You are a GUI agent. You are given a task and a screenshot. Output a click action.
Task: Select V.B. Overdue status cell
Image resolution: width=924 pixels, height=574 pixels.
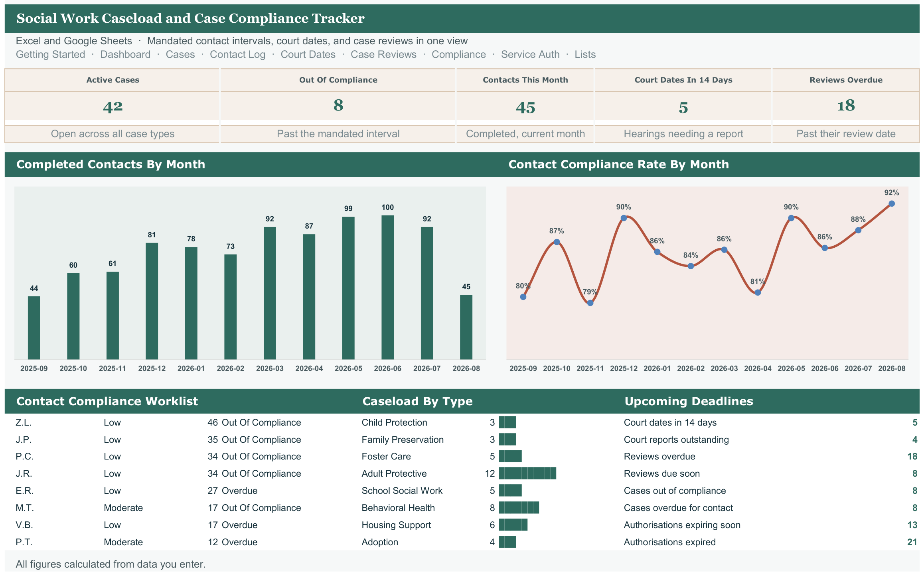tap(239, 525)
